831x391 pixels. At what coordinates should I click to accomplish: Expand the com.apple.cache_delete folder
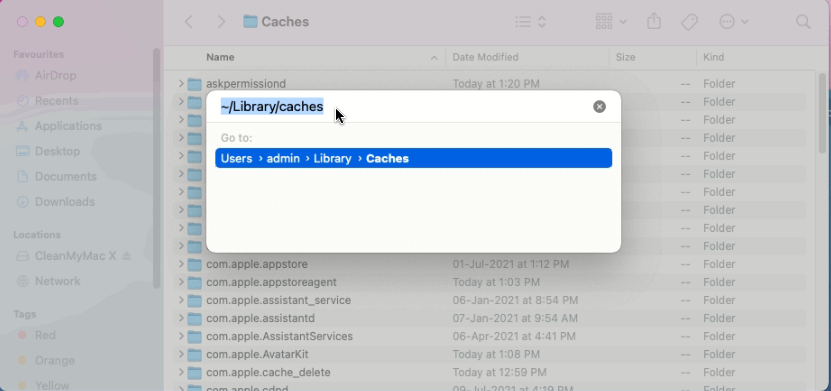click(181, 372)
